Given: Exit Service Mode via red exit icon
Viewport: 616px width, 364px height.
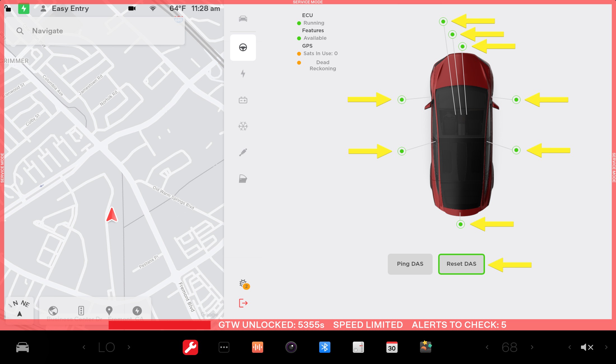Looking at the screenshot, I should [243, 303].
